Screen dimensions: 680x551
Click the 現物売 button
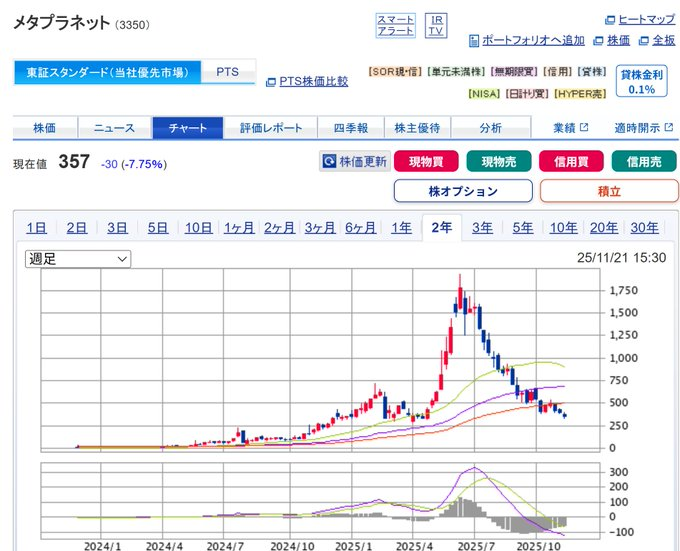[499, 161]
